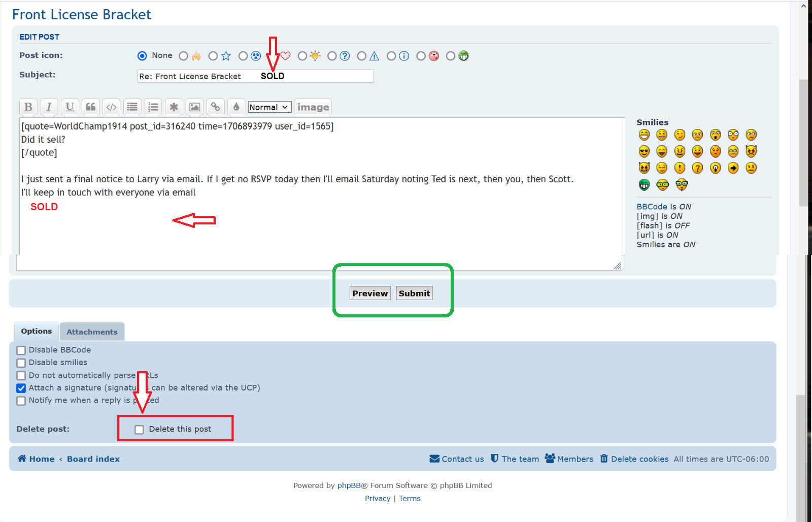Insert code tags using the code button
This screenshot has height=522, width=812.
pyautogui.click(x=111, y=107)
